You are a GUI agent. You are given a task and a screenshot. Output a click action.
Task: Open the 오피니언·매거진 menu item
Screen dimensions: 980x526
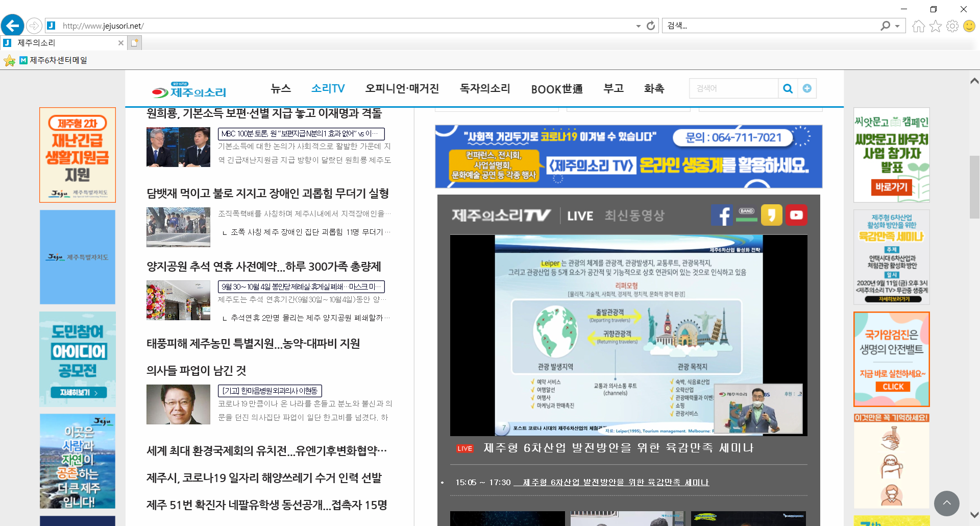click(x=402, y=88)
